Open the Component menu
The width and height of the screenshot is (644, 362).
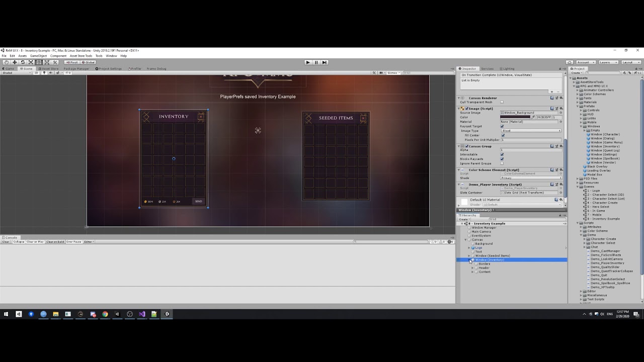pos(58,56)
